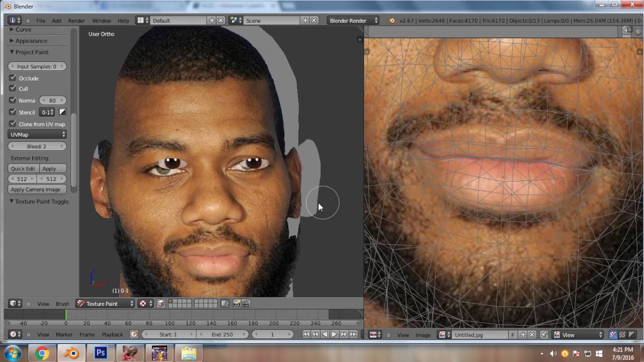Click the Apply button under External Editing
This screenshot has height=362, width=644.
[52, 168]
